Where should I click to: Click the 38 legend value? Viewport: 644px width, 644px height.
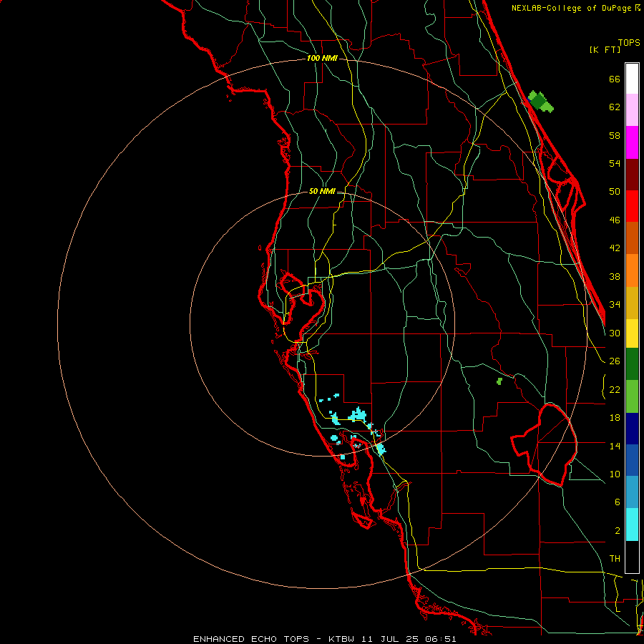click(615, 276)
